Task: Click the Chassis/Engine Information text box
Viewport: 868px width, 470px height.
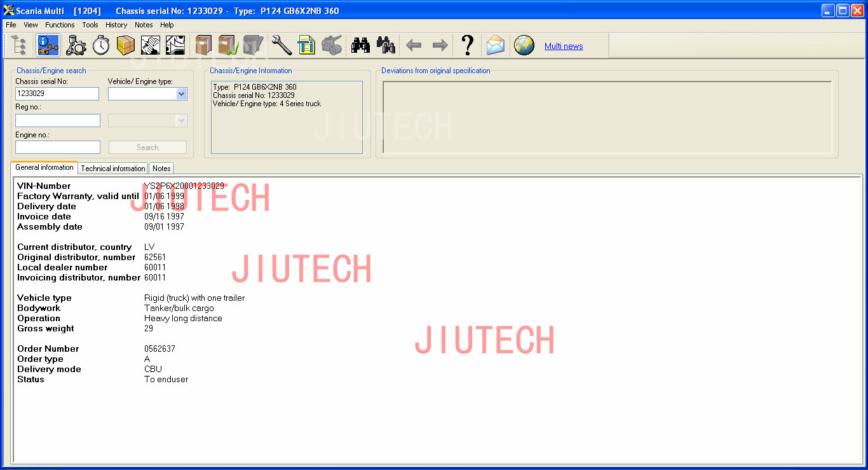Action: [x=287, y=117]
